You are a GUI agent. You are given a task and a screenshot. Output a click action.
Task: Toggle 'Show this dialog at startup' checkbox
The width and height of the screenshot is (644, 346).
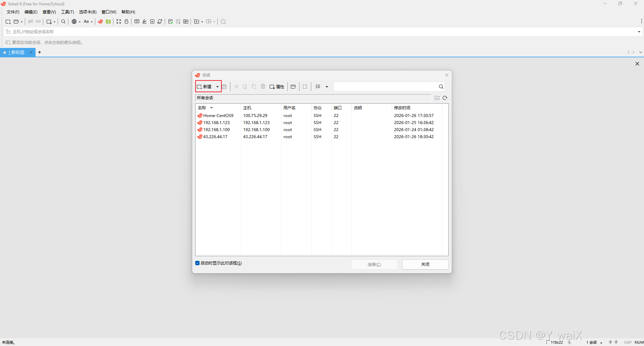[x=198, y=263]
